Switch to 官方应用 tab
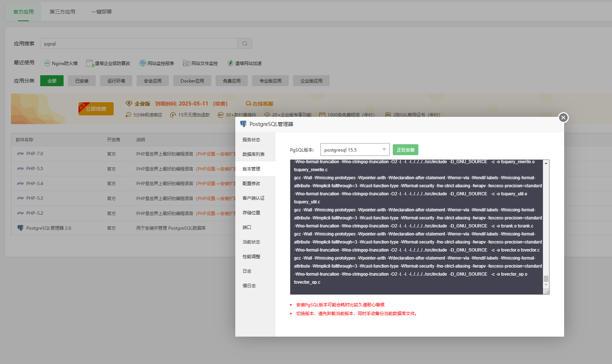 click(x=23, y=12)
